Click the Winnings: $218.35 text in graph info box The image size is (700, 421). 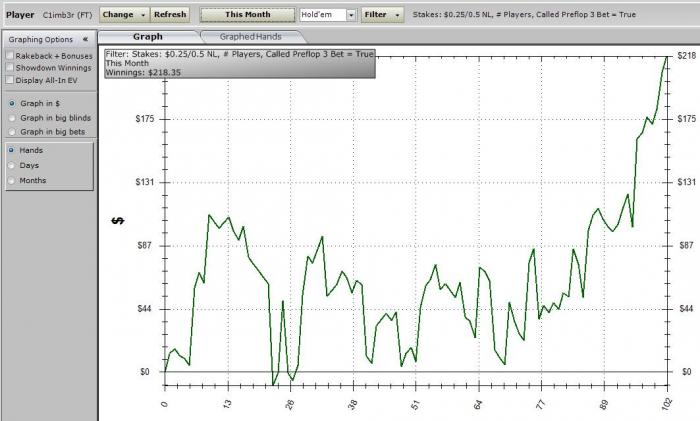pos(143,72)
